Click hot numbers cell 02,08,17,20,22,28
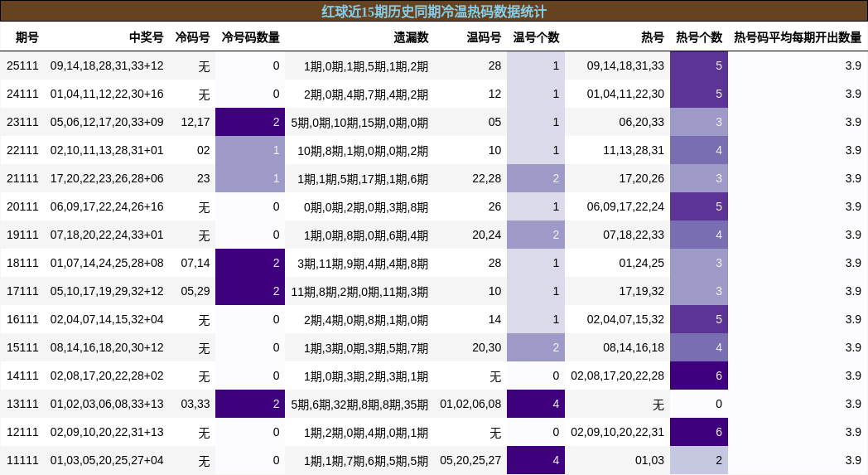 pos(617,376)
